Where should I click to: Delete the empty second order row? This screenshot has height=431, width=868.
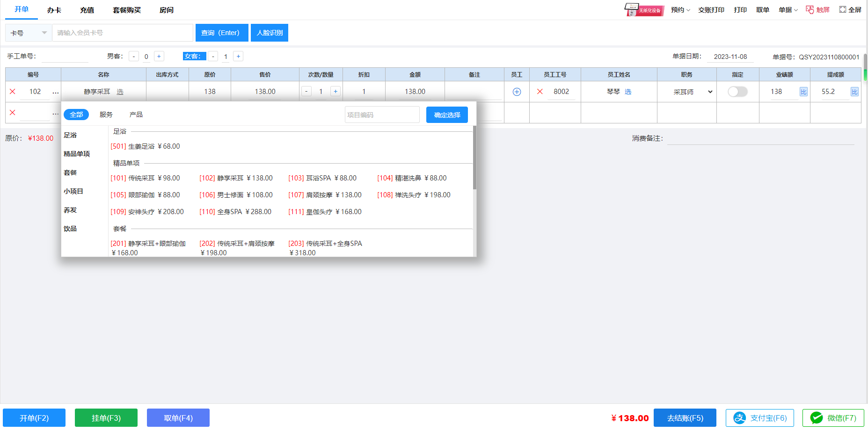tap(13, 113)
